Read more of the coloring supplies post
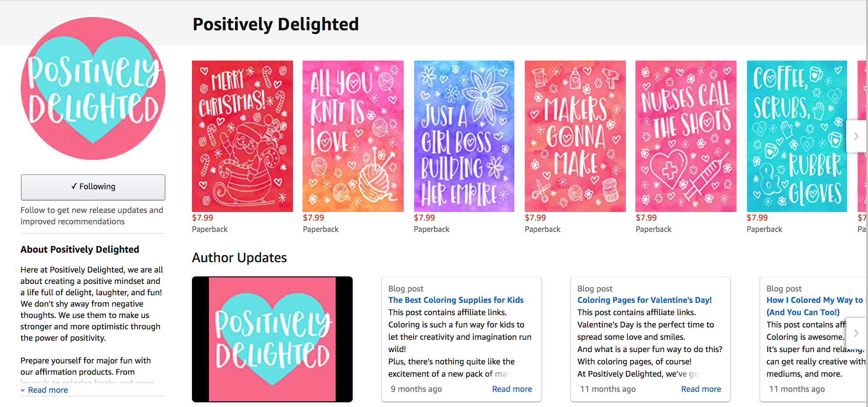 (x=512, y=389)
